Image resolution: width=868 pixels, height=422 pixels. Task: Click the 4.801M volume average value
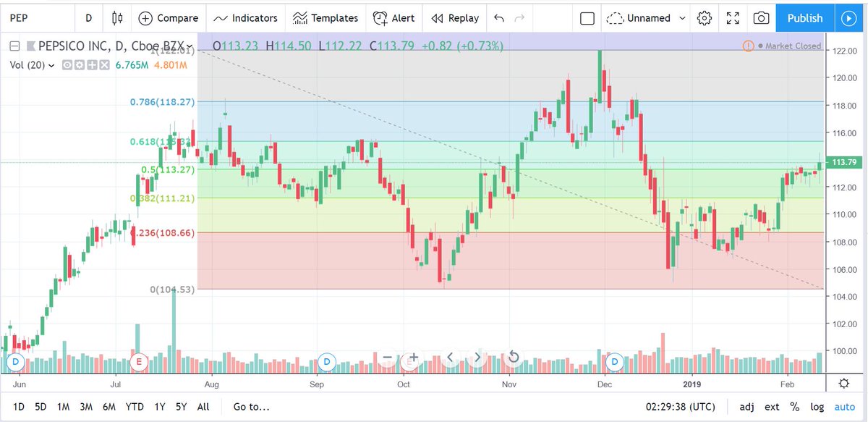(169, 65)
